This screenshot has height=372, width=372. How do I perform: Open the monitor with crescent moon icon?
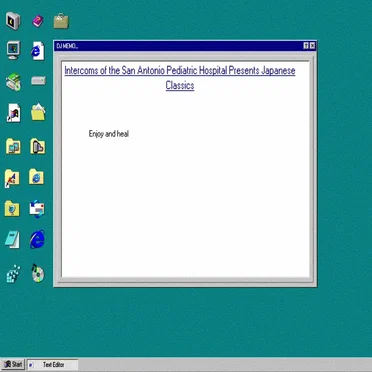pyautogui.click(x=13, y=21)
